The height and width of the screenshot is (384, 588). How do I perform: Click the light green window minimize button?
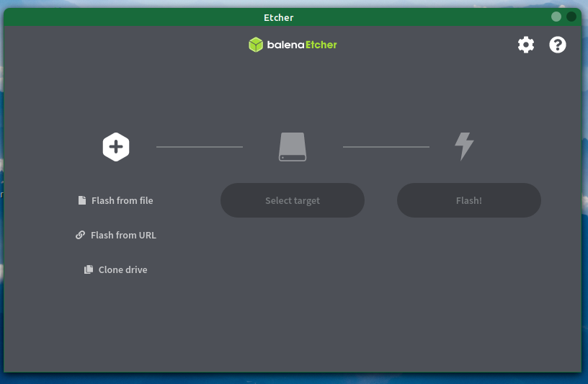556,17
